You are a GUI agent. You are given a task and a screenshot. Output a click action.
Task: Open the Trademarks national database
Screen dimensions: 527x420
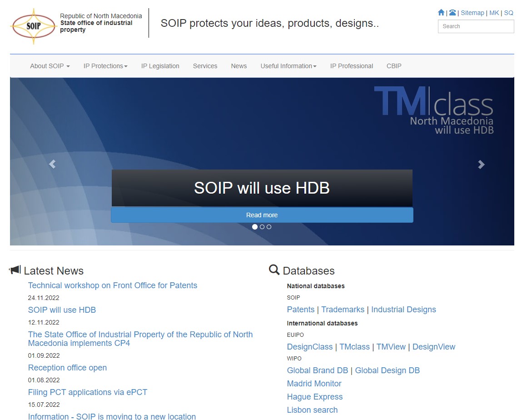tap(343, 310)
